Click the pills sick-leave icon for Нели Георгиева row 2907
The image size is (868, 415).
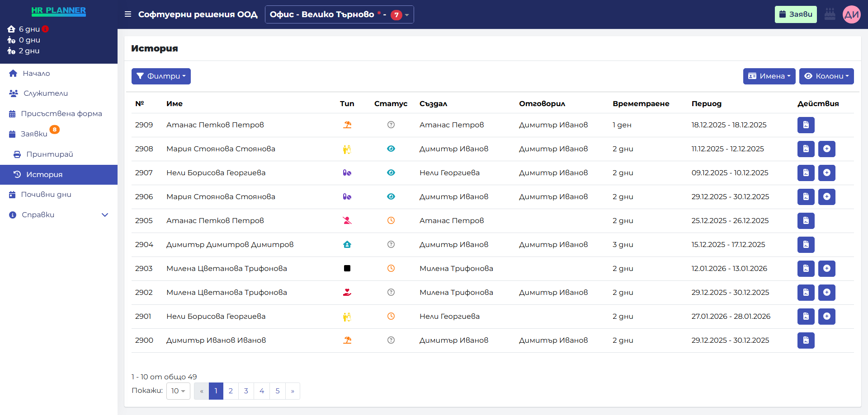tap(347, 173)
